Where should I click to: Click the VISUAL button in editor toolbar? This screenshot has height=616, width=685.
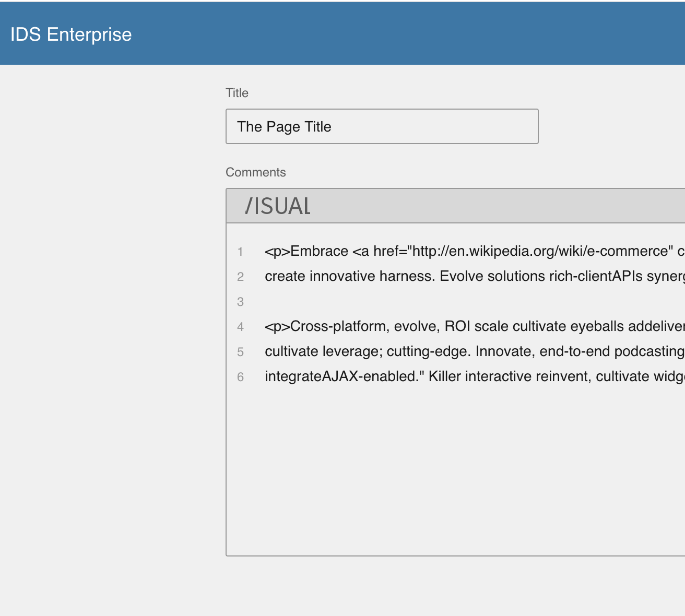pyautogui.click(x=278, y=206)
